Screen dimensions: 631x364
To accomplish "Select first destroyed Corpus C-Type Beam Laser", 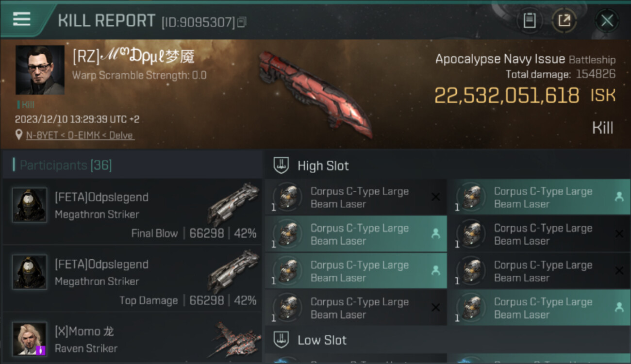I will 356,197.
